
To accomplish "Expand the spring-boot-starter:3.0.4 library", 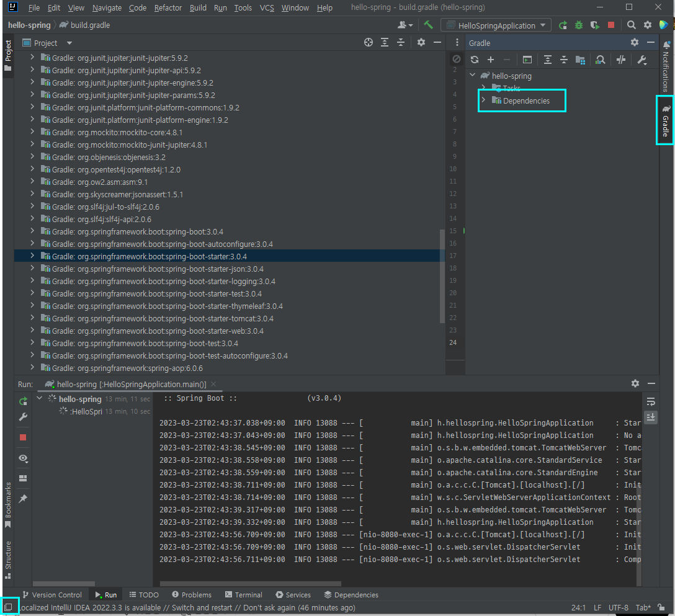I will [x=32, y=256].
